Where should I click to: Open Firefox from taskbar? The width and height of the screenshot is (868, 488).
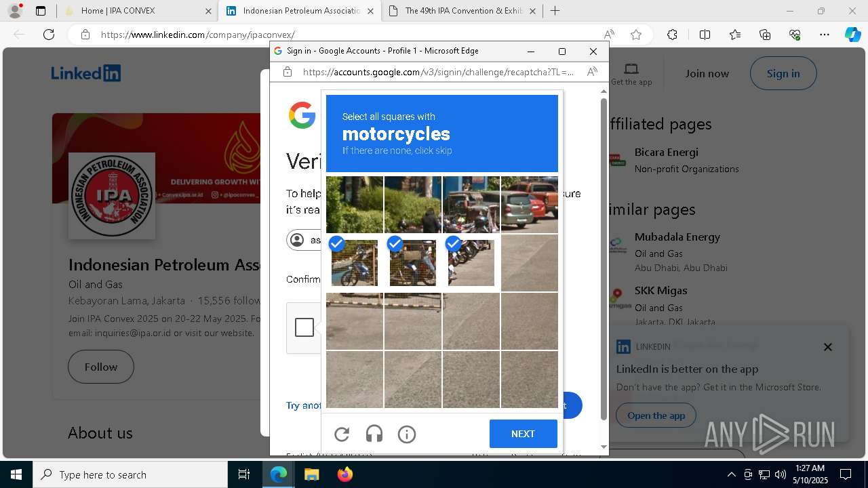pyautogui.click(x=344, y=474)
